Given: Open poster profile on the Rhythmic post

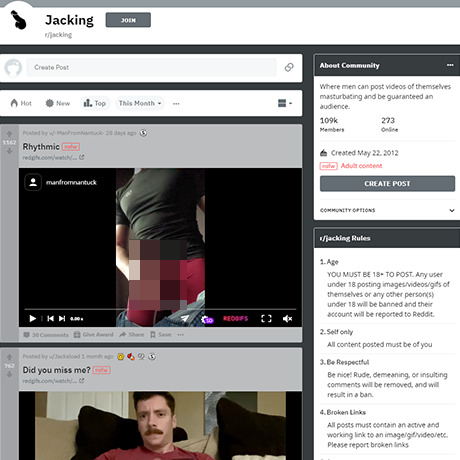Looking at the screenshot, I should [77, 133].
